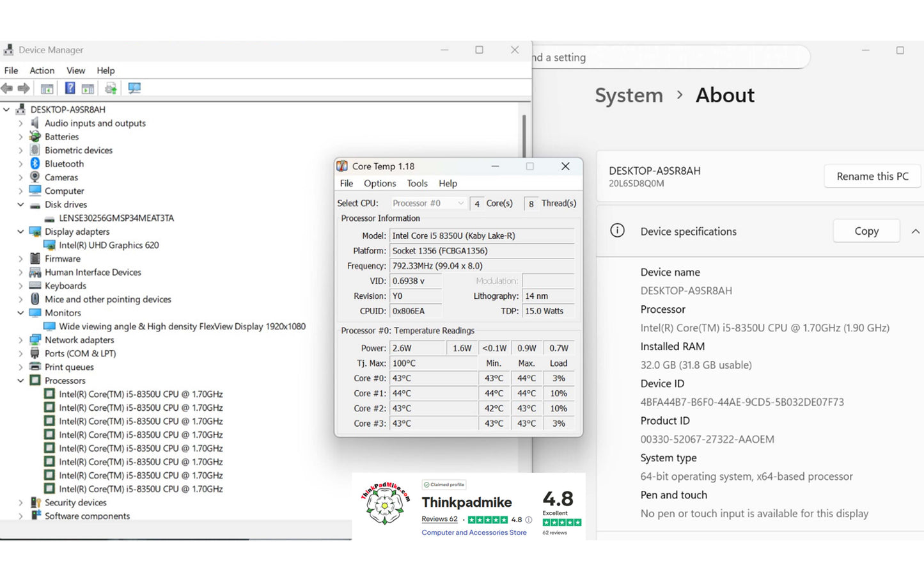Open Device Manager Help menu
The width and height of the screenshot is (924, 581).
pyautogui.click(x=106, y=70)
